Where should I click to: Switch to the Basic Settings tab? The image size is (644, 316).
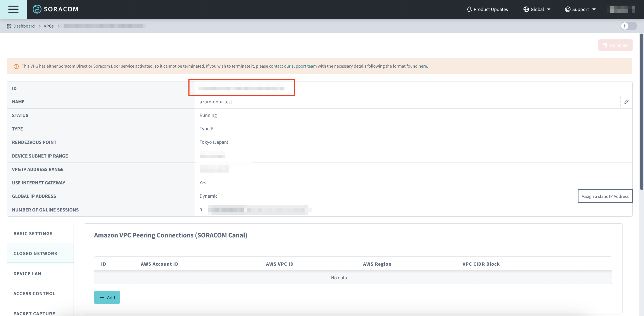(33, 233)
